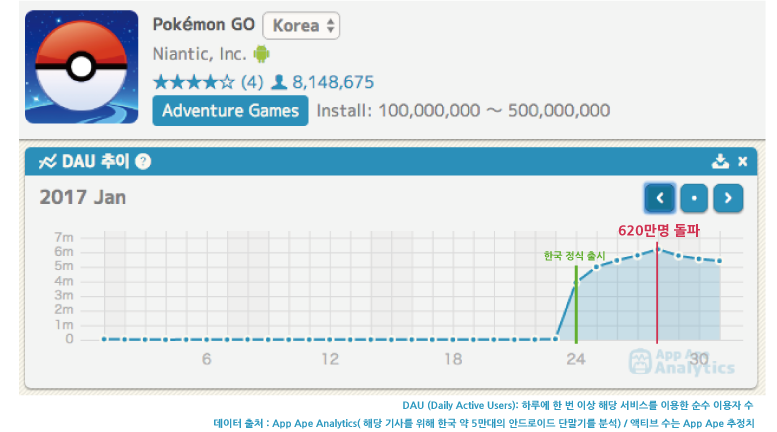This screenshot has width=777, height=432.
Task: Click the user silhouette icon
Action: point(279,82)
